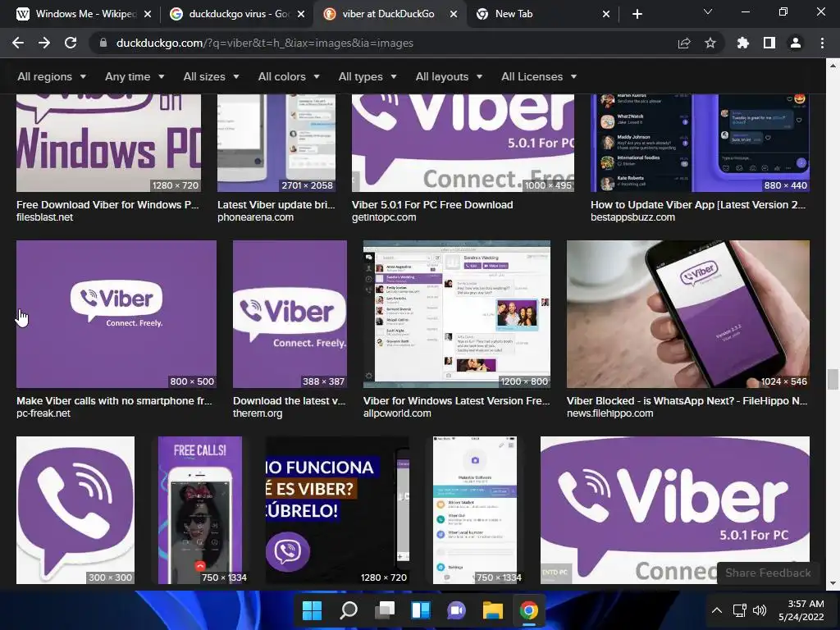Open the 800 × 500 Viber logo image
Viewport: 840px width, 630px height.
116,314
